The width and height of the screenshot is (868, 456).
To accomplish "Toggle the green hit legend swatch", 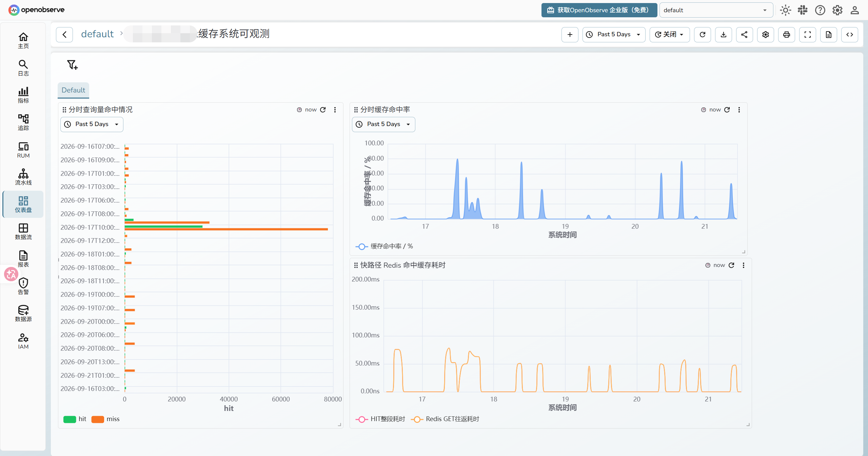I will coord(70,419).
